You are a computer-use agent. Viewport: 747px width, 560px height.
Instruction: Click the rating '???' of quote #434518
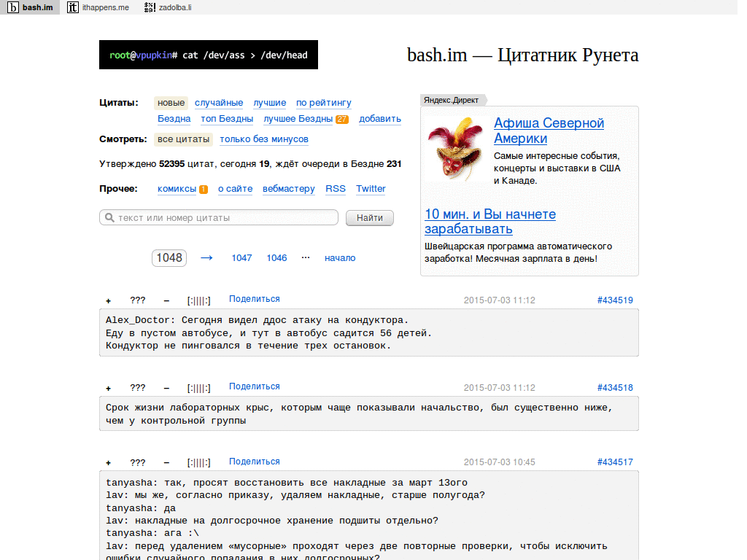138,388
